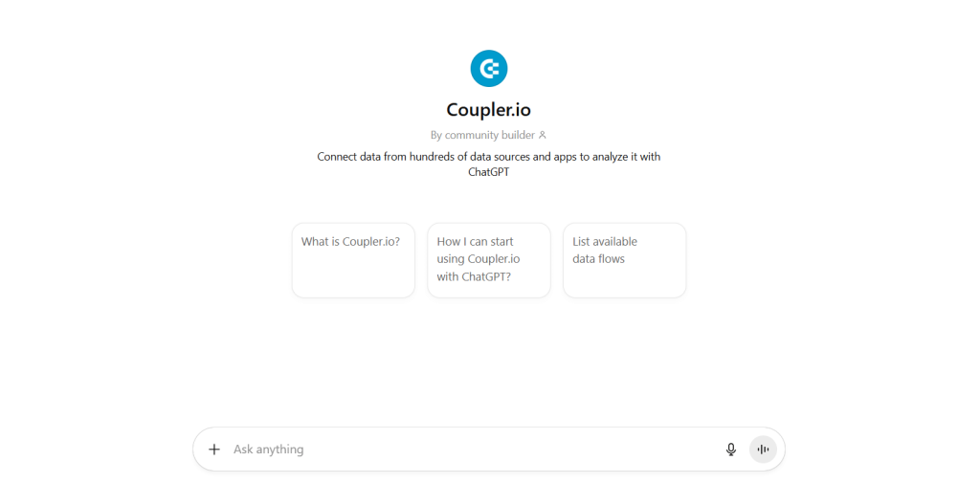Viewport: 980px width, 483px height.
Task: Click the 'community builder' author name
Action: coord(489,136)
